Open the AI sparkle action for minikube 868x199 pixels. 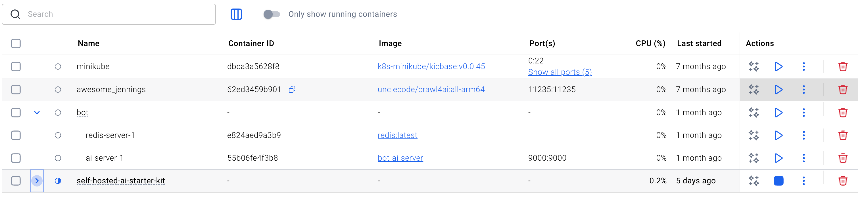tap(754, 67)
